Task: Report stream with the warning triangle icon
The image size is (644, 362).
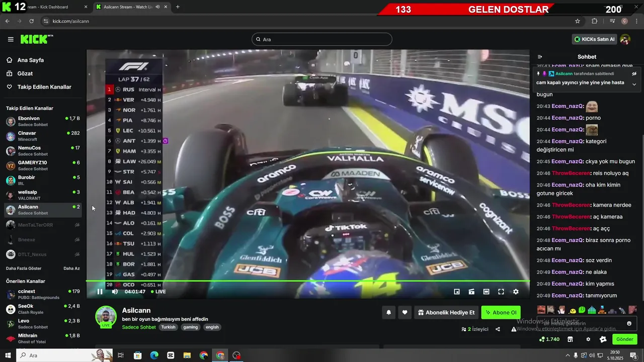Action: (514, 329)
